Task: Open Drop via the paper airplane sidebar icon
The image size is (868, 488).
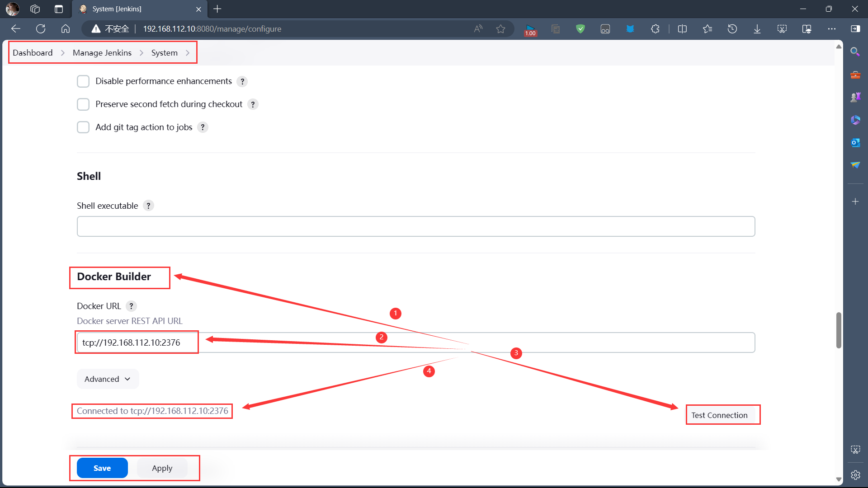Action: click(x=855, y=165)
